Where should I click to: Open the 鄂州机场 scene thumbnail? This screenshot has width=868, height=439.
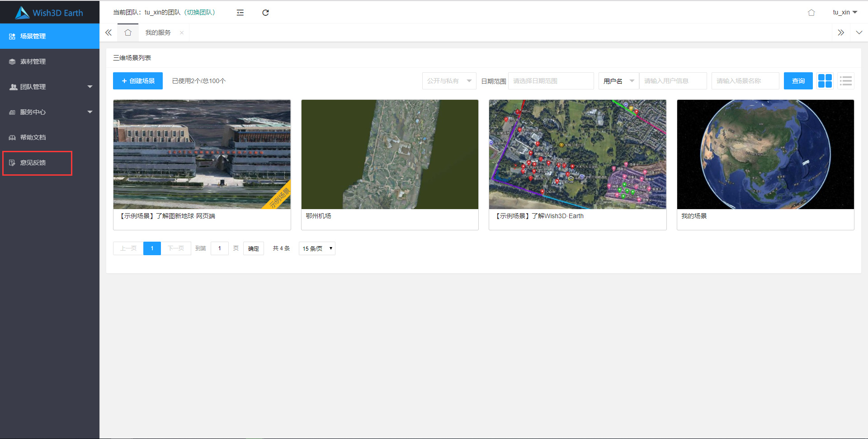(x=390, y=154)
